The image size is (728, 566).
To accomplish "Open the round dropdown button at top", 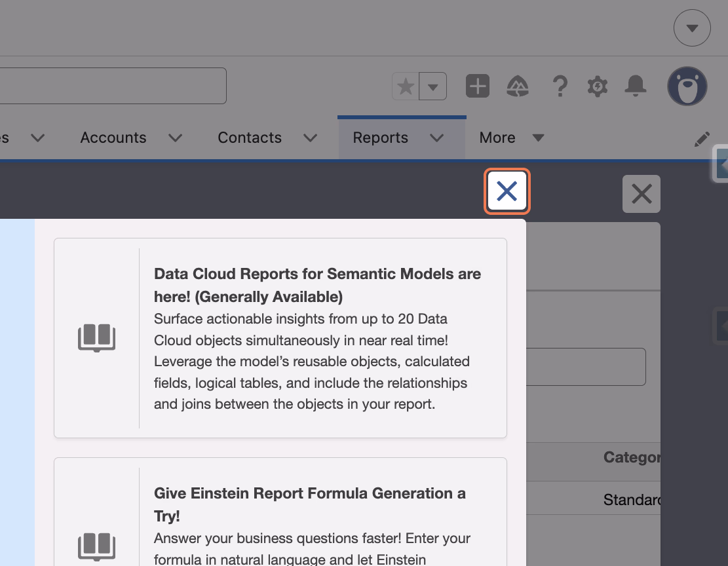I will (x=692, y=28).
